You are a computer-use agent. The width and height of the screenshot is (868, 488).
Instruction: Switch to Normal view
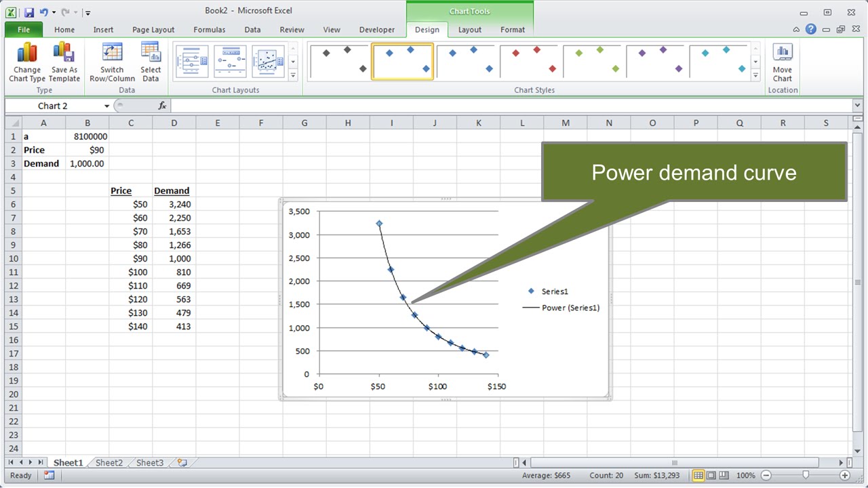tap(698, 476)
